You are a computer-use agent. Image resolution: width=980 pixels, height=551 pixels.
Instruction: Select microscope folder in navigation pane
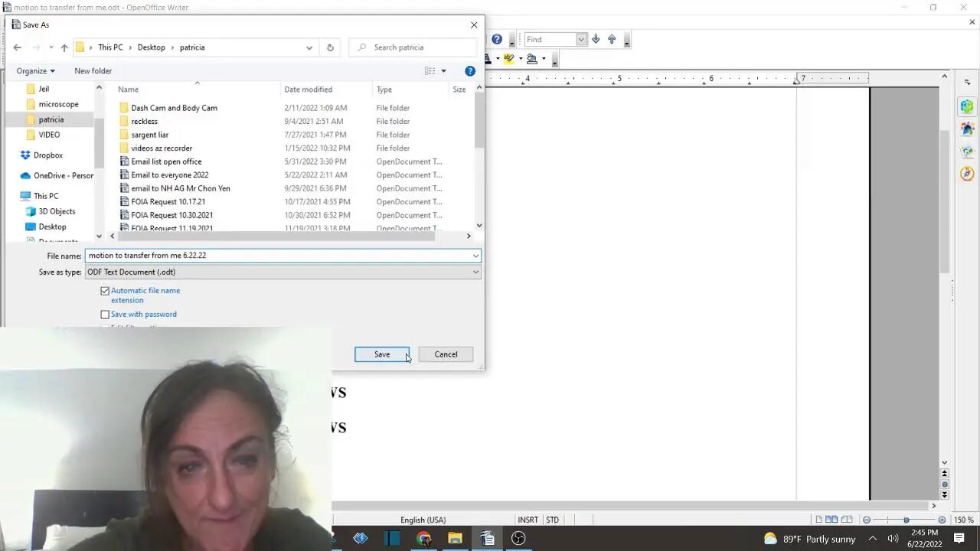click(x=58, y=104)
